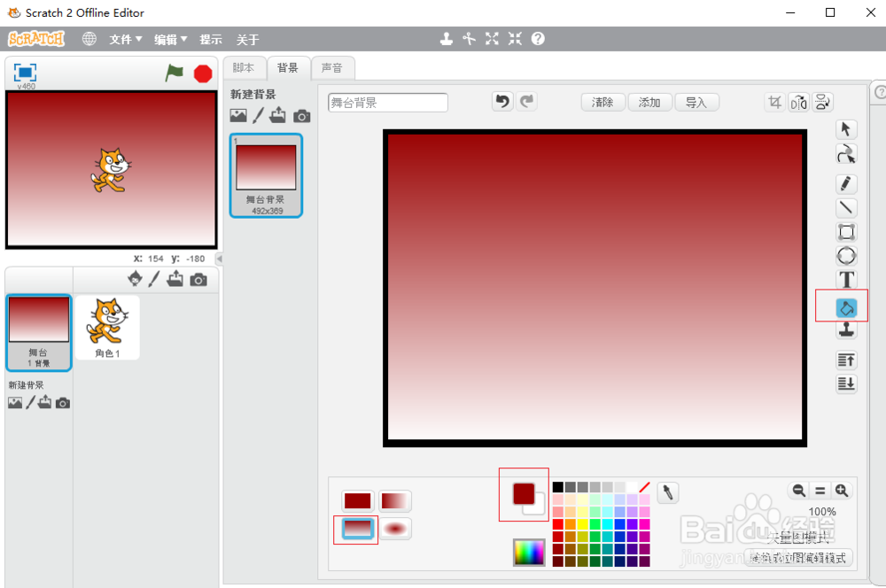Open the 编辑 menu

pos(171,39)
